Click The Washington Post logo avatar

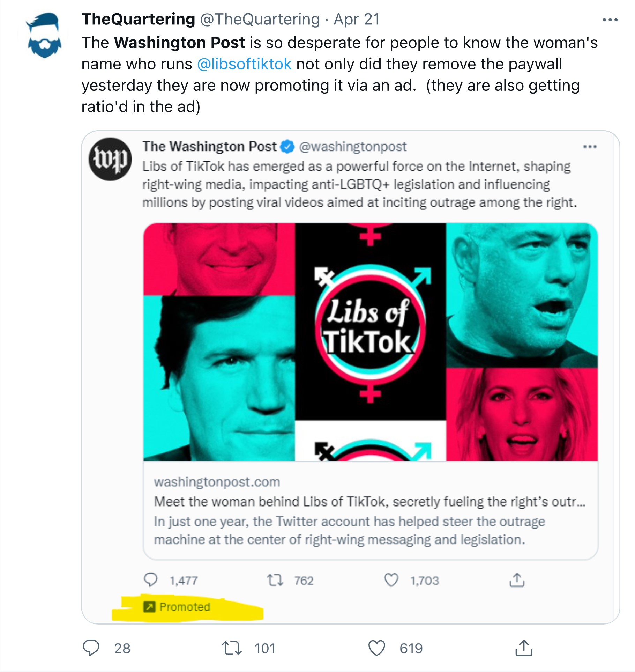pos(110,159)
